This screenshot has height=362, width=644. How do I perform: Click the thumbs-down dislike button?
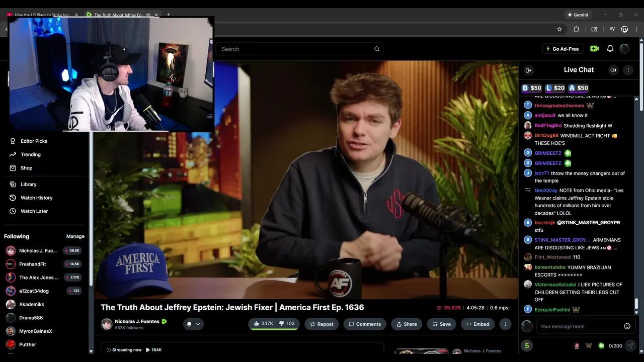pyautogui.click(x=287, y=324)
